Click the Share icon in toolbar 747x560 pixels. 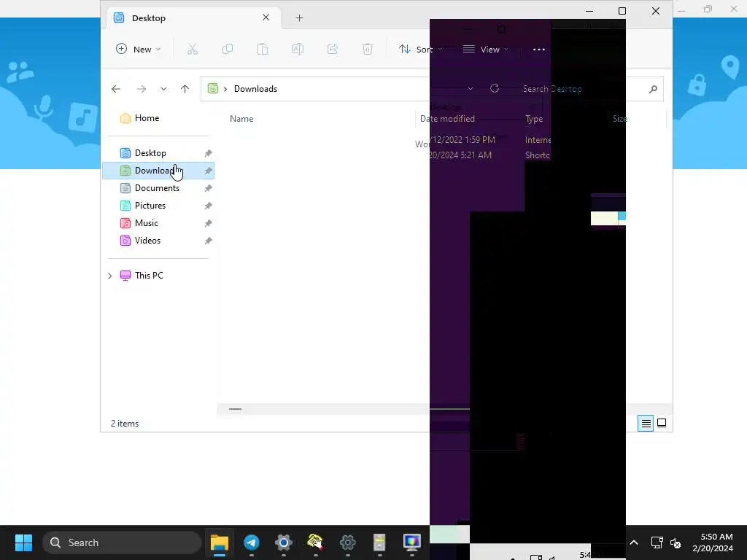tap(333, 49)
